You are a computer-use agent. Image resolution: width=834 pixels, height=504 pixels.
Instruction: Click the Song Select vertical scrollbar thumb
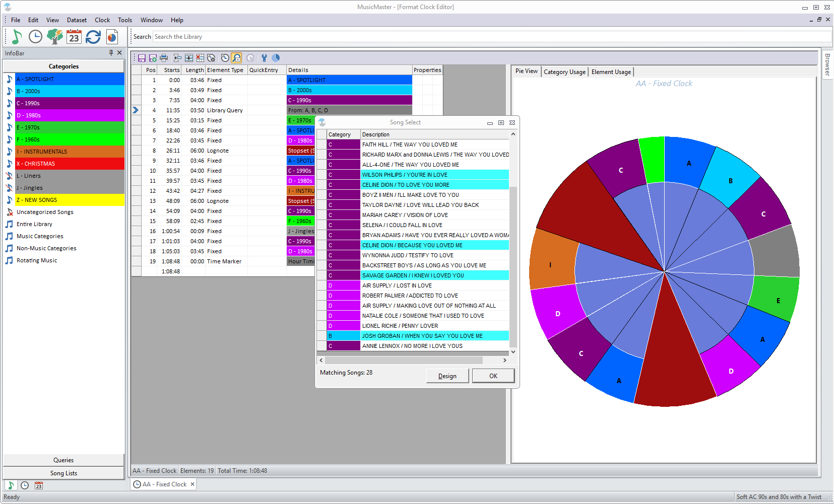pyautogui.click(x=514, y=267)
